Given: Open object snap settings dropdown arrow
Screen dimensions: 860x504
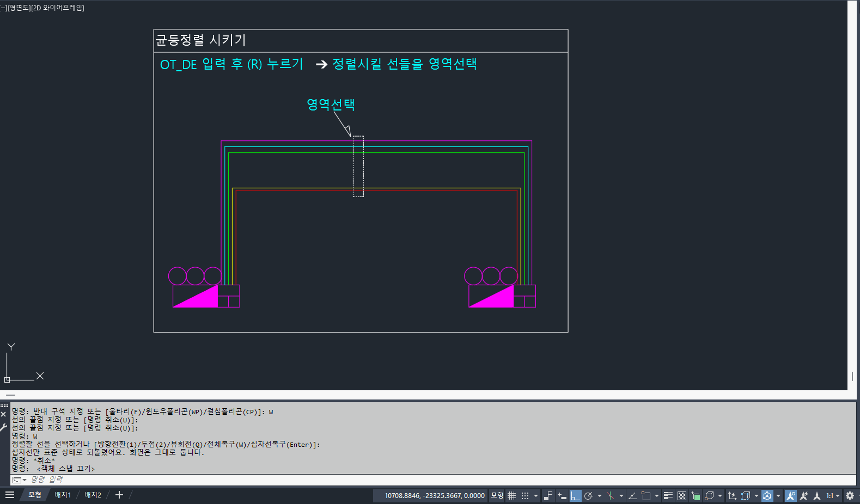Looking at the screenshot, I should coord(657,496).
